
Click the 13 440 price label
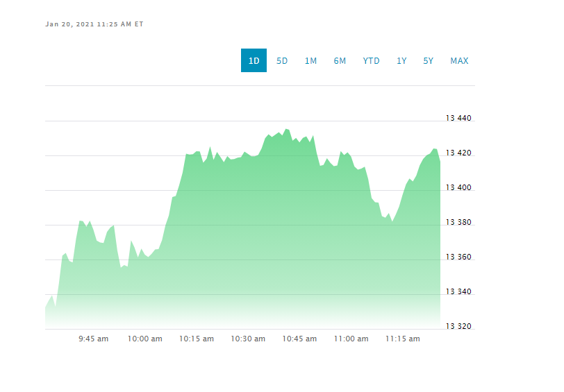click(458, 118)
